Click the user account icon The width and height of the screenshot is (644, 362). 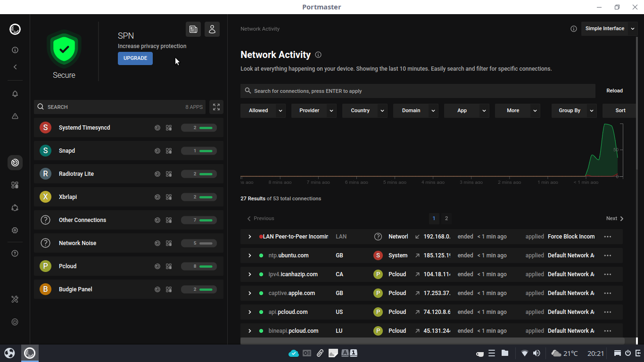pos(212,29)
